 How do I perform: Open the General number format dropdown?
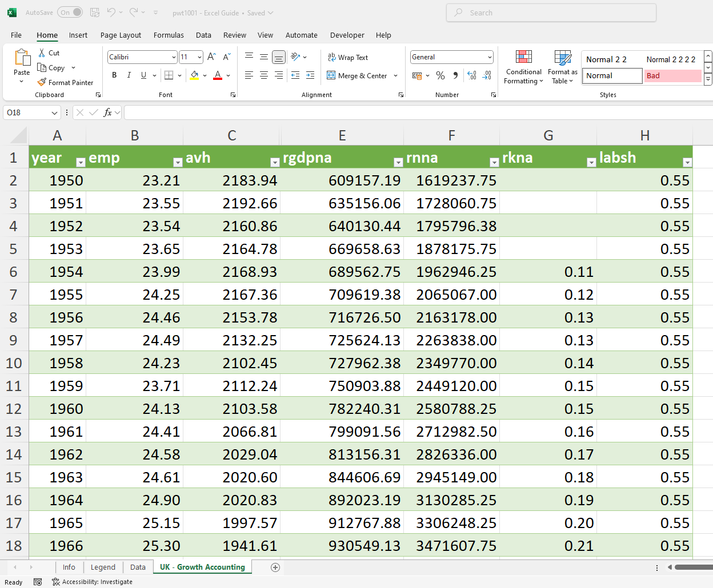coord(490,57)
